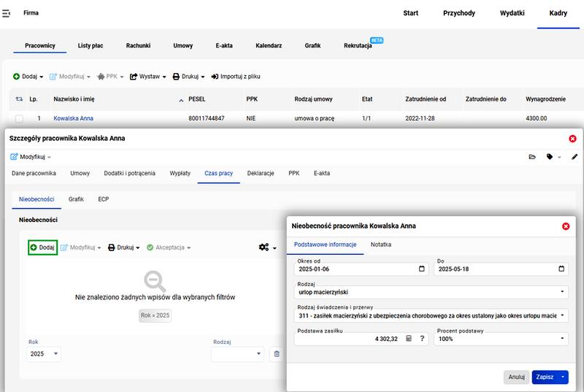Viewport: 584px width, 392px height.
Task: Open the calendar icon in the Do field
Action: [x=561, y=269]
